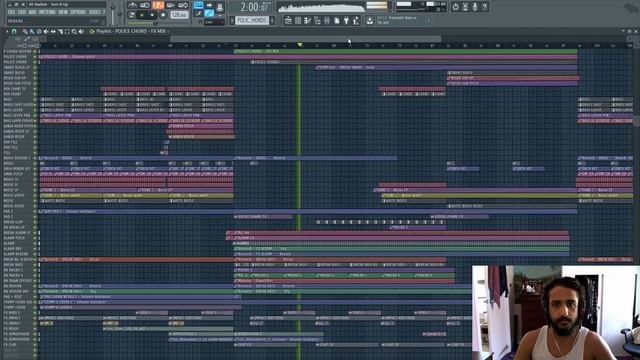The height and width of the screenshot is (360, 640).
Task: Select the POLICE CHORD - FX MIX clip
Action: tap(405, 51)
